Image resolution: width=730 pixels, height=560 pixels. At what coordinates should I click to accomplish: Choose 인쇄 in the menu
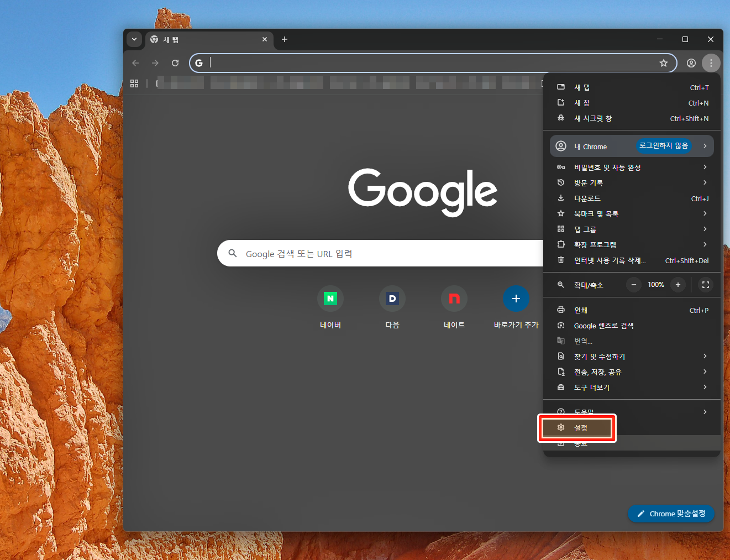(x=632, y=310)
